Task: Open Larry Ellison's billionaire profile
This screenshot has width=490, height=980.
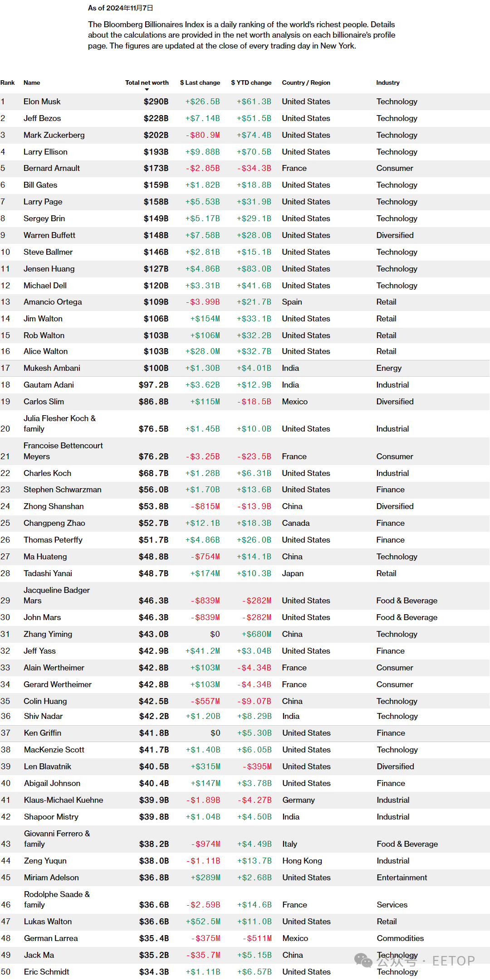Action: (x=45, y=152)
